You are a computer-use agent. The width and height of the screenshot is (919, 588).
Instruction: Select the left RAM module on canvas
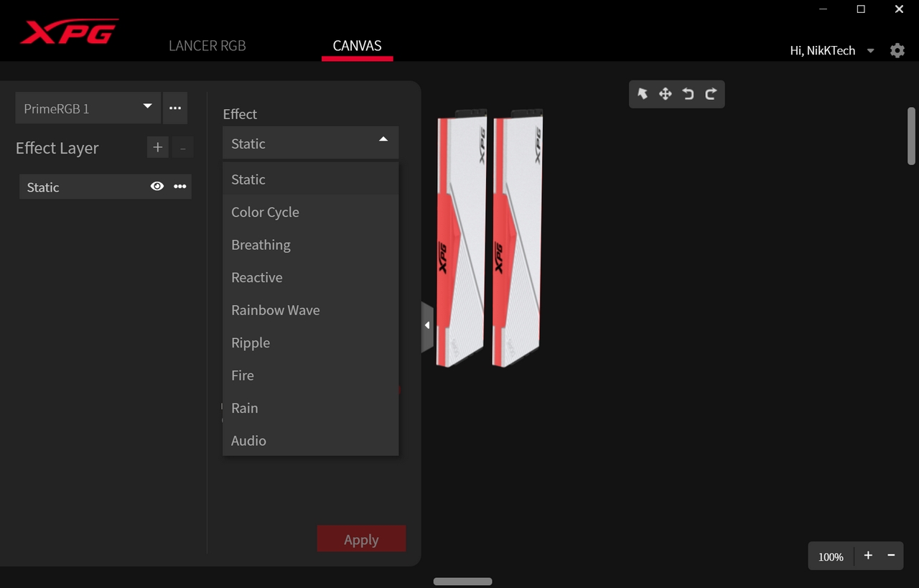tap(461, 237)
